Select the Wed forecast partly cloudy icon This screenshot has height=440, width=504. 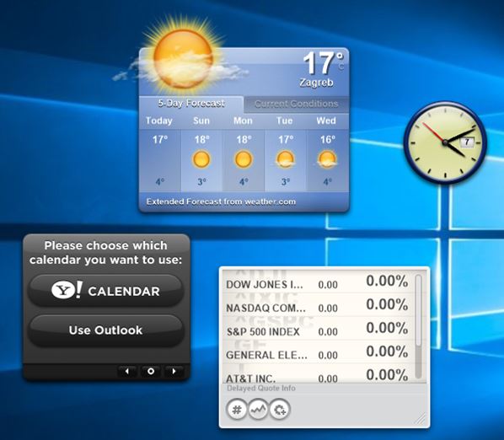327,159
